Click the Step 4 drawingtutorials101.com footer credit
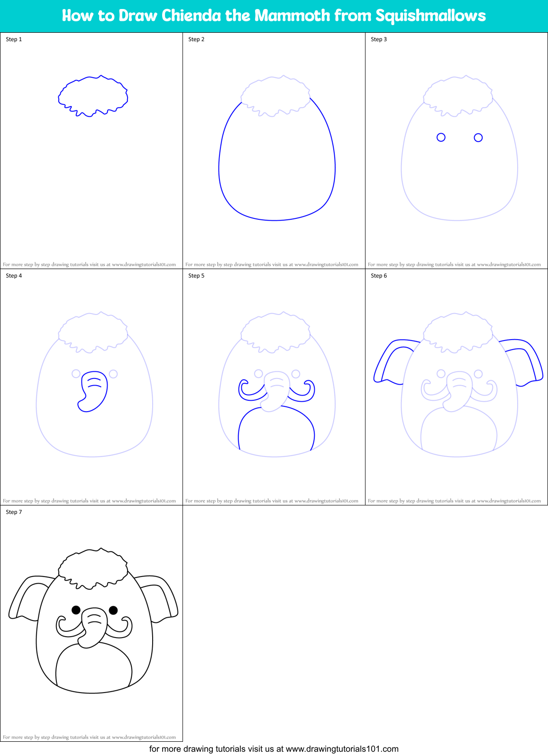 tap(89, 501)
